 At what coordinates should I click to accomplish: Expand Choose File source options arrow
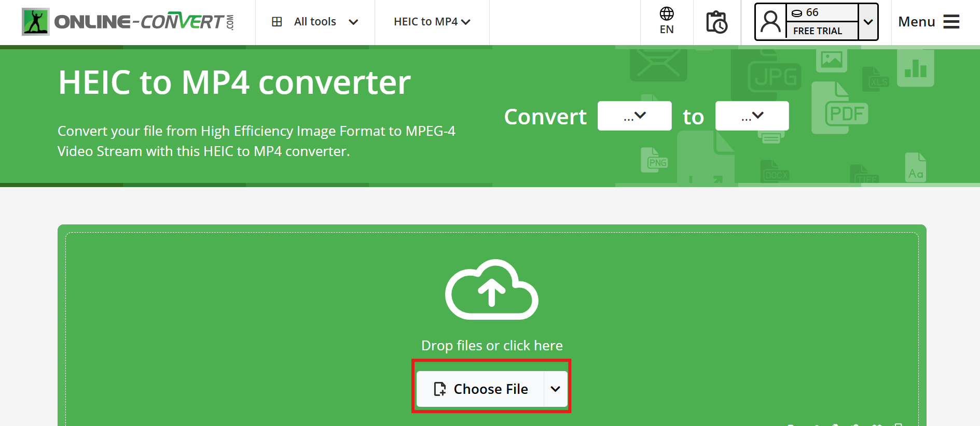click(x=556, y=389)
